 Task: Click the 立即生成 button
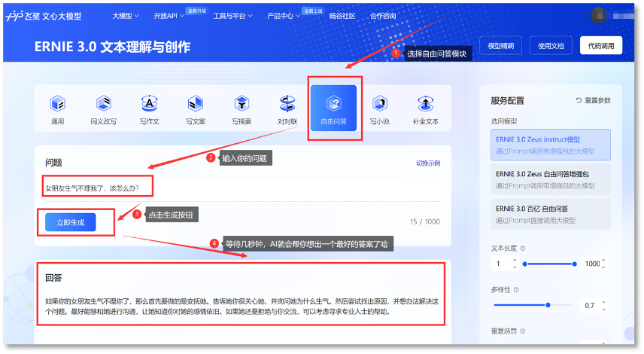point(71,222)
